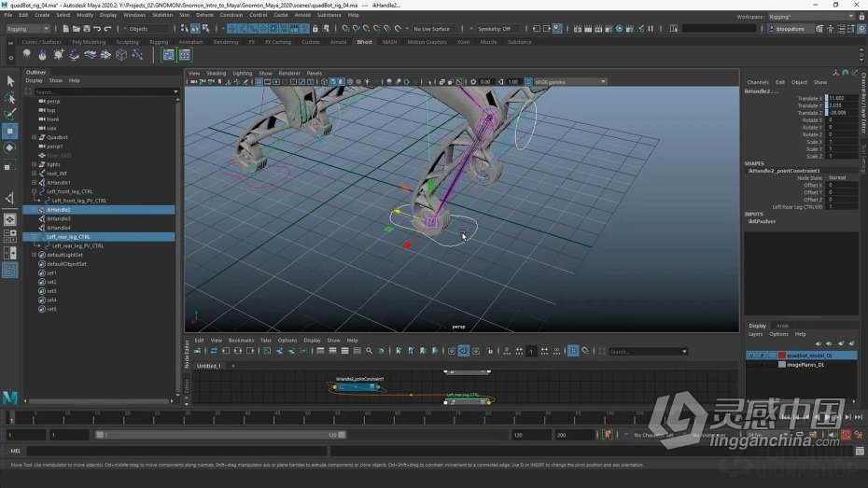The width and height of the screenshot is (868, 488).
Task: Expand defaultLightSet in Outliner
Action: click(x=35, y=255)
